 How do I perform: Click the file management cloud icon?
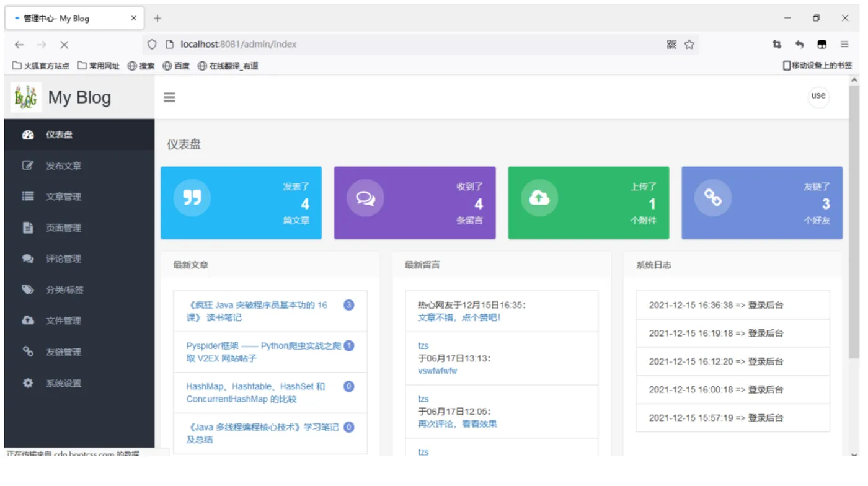(28, 320)
